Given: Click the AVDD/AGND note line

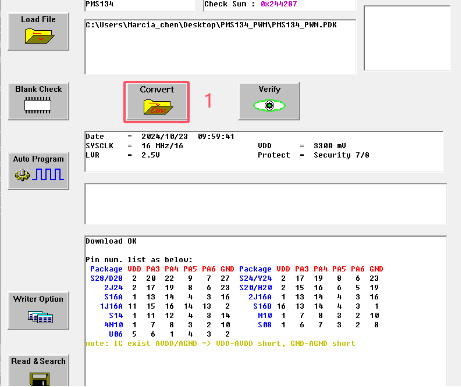Looking at the screenshot, I should (x=220, y=343).
